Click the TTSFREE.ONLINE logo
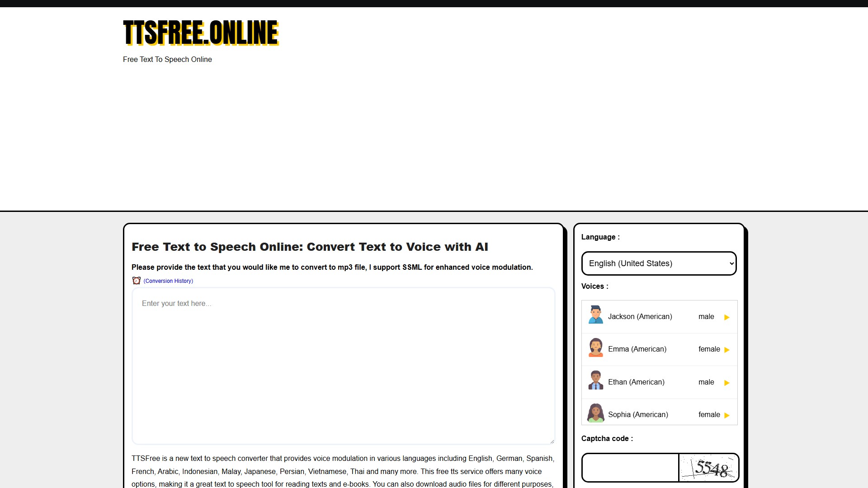 [x=201, y=33]
